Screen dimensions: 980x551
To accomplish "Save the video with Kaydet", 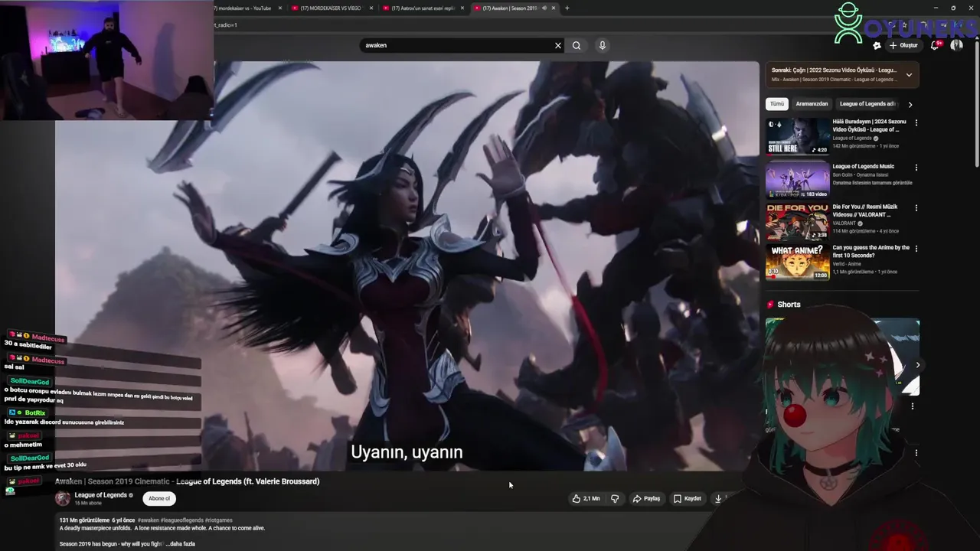I will tap(688, 499).
